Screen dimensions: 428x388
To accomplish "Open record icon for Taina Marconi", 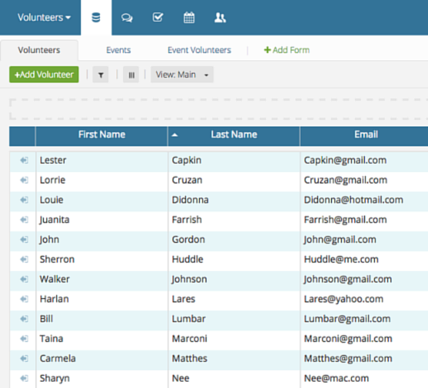I will (x=24, y=339).
